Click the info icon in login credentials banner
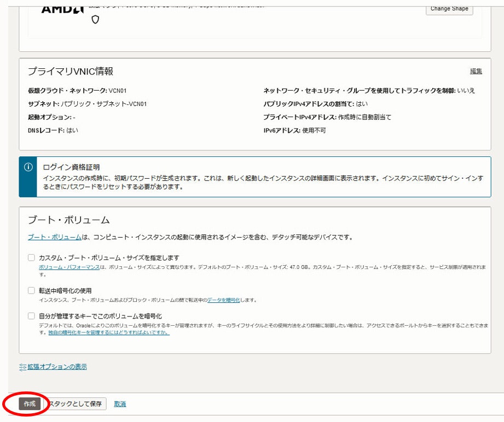 [28, 167]
